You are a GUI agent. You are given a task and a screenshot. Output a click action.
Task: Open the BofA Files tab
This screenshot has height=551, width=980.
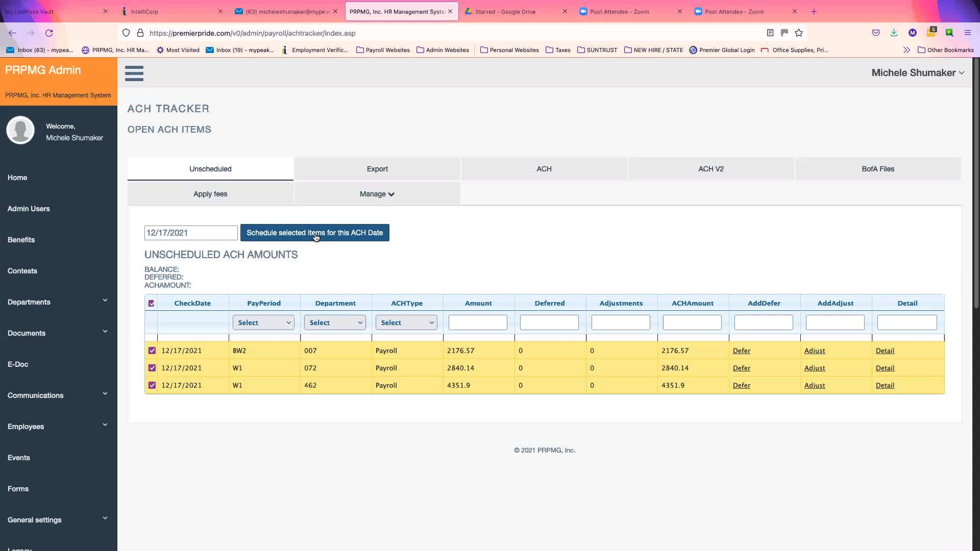[x=877, y=169]
